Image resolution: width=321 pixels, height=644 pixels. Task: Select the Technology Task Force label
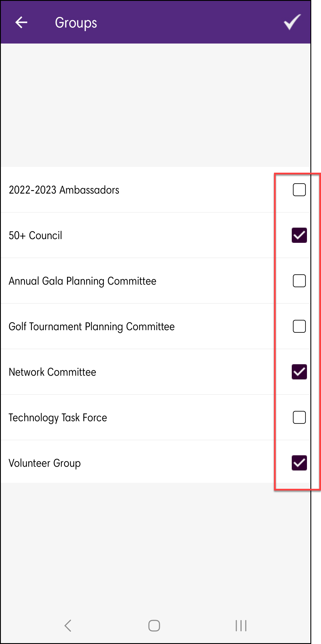[x=58, y=418]
